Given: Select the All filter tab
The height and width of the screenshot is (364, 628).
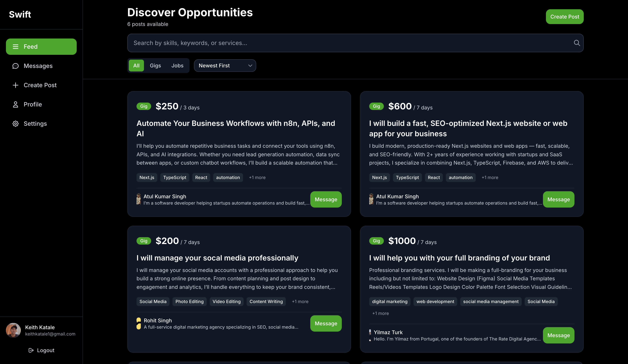Looking at the screenshot, I should point(136,66).
